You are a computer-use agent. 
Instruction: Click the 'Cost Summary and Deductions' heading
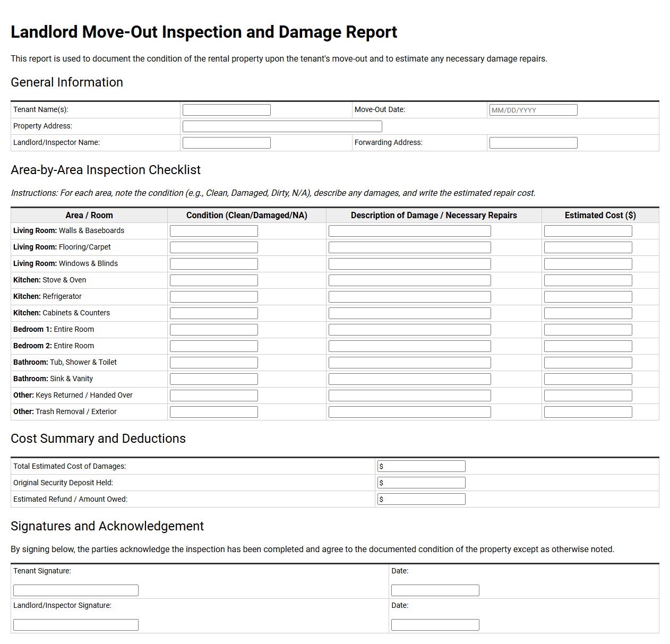pyautogui.click(x=98, y=439)
